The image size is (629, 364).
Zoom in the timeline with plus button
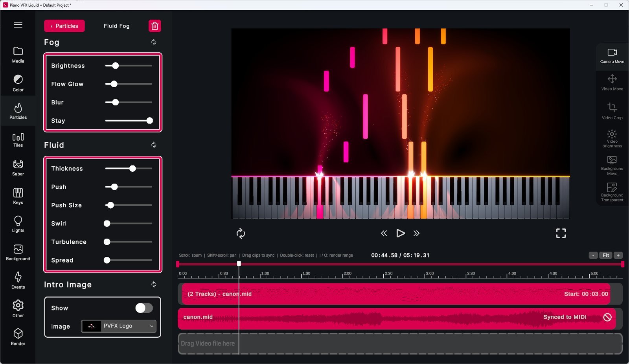click(x=618, y=255)
